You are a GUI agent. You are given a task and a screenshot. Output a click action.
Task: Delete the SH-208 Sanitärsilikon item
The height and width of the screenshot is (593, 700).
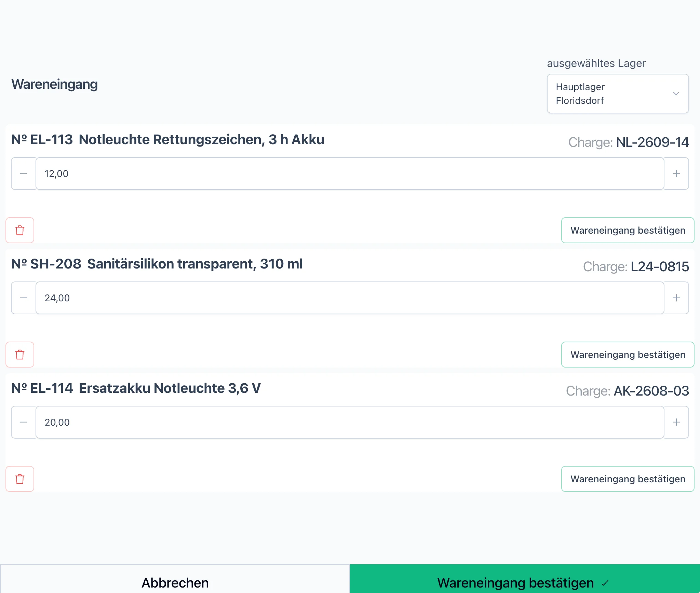pyautogui.click(x=20, y=355)
